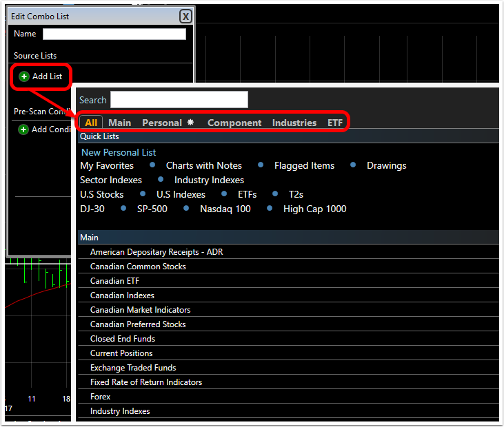The height and width of the screenshot is (427, 504).
Task: Select Canadian Common Stocks row
Action: click(288, 267)
